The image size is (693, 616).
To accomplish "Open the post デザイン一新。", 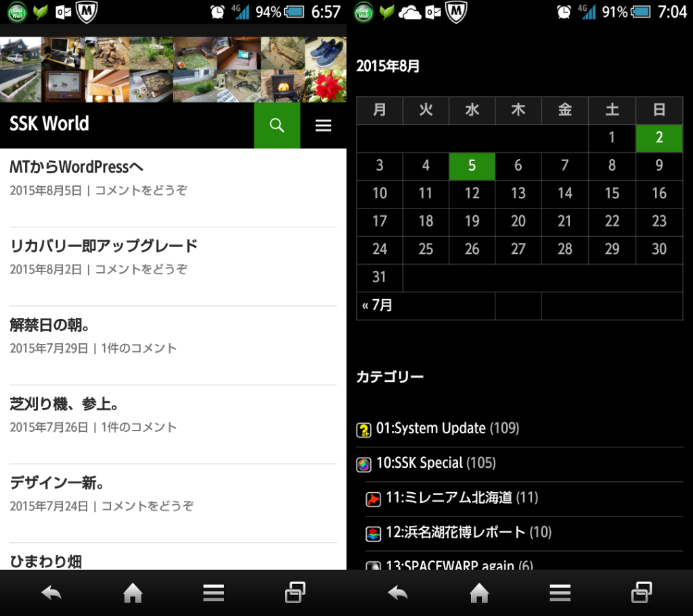I will click(x=56, y=483).
